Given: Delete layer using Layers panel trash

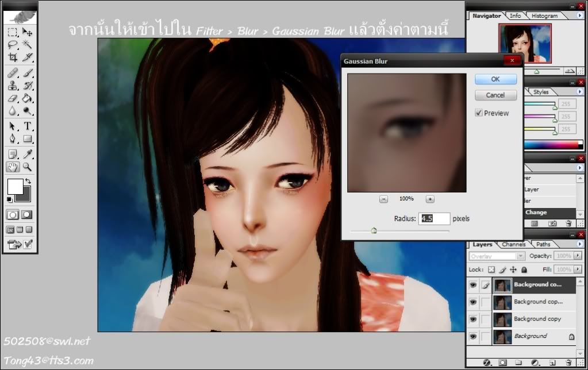Looking at the screenshot, I should pyautogui.click(x=568, y=363).
